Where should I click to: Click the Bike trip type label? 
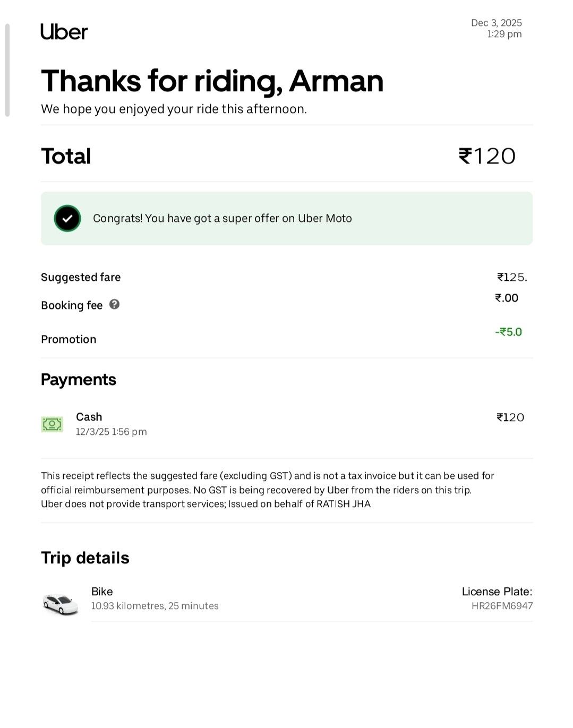[x=102, y=592]
